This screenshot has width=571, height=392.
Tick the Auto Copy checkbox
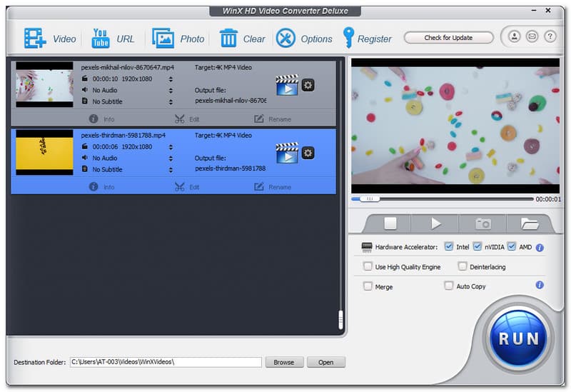[449, 286]
